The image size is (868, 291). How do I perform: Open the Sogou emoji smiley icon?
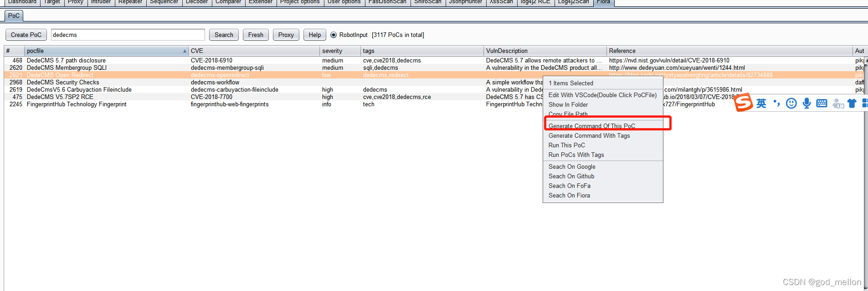tap(791, 104)
